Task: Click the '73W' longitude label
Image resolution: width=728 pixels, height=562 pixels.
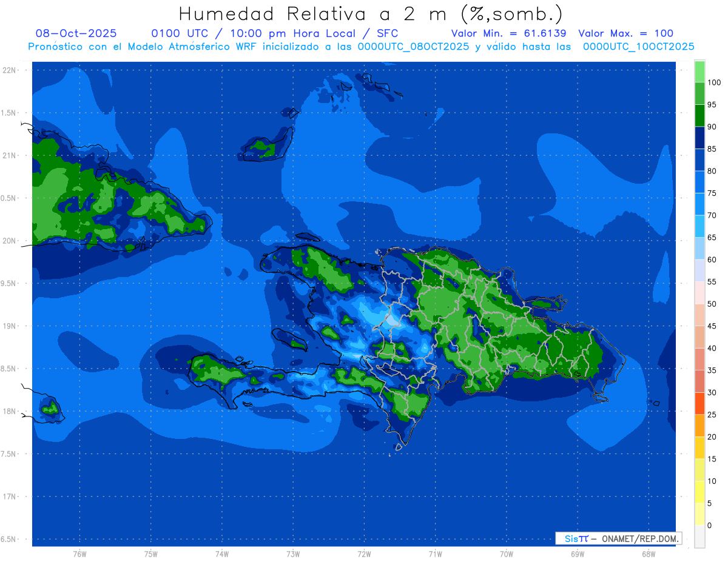Action: [x=293, y=554]
